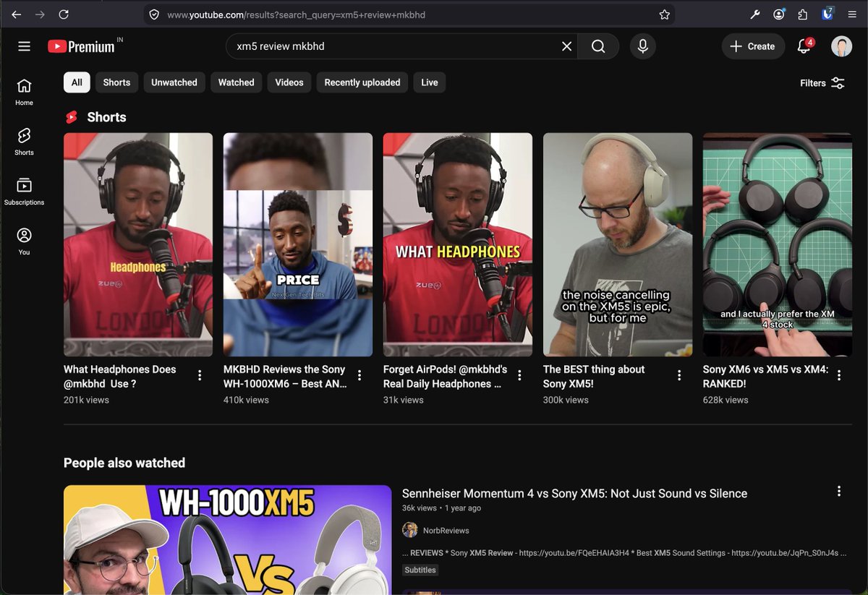This screenshot has height=595, width=868.
Task: Play the short thumbnail captioned WHAT HEADPHONES
Action: [458, 244]
